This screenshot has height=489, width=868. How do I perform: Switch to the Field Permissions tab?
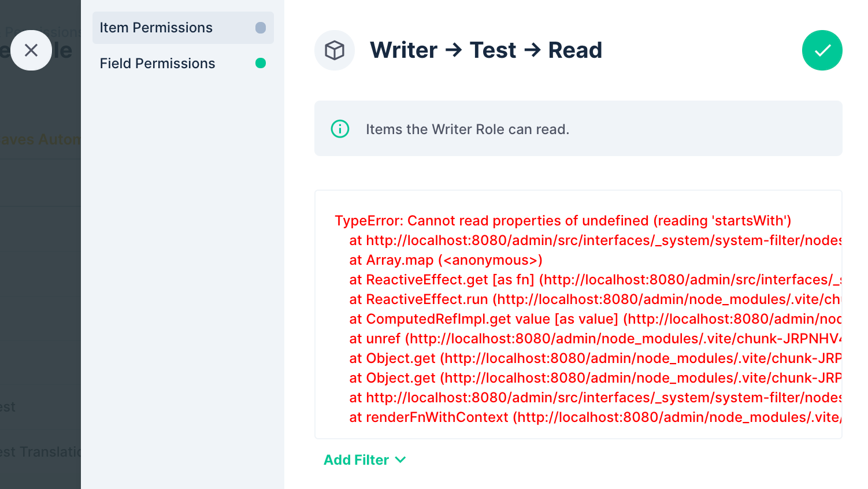coord(183,64)
